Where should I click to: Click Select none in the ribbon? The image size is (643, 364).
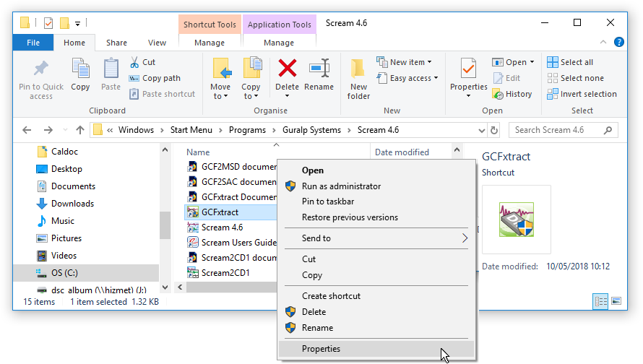point(575,78)
